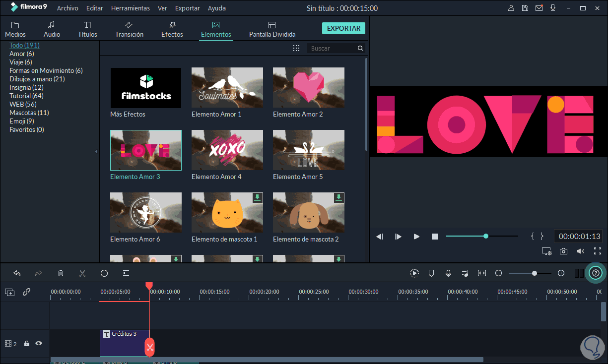The width and height of the screenshot is (608, 364).
Task: Add a marker using the marker icon
Action: (431, 273)
